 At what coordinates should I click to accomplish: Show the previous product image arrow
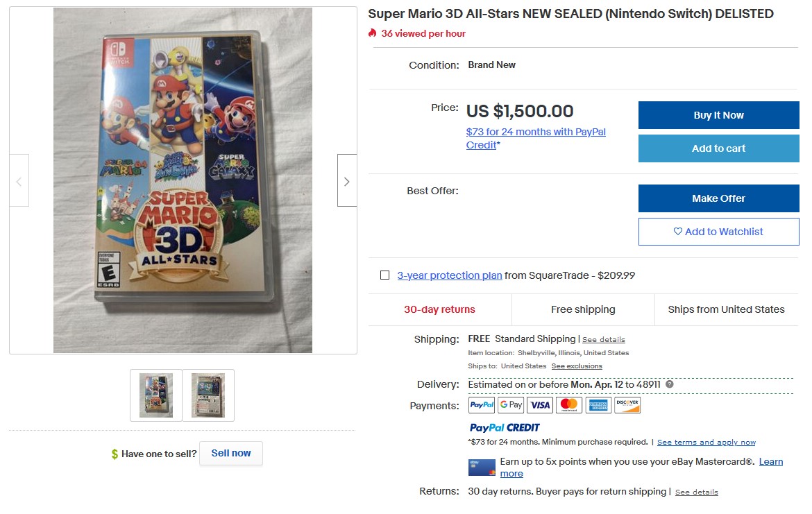[19, 180]
